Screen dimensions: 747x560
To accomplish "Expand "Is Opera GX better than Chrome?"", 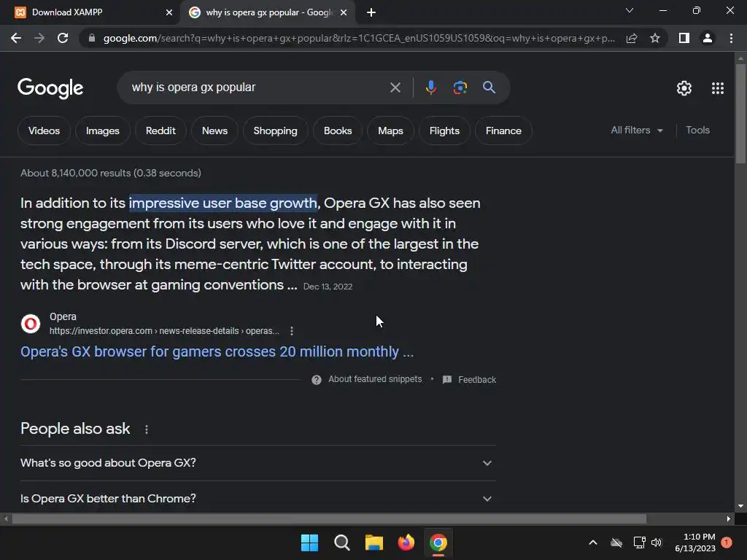I will [x=258, y=499].
